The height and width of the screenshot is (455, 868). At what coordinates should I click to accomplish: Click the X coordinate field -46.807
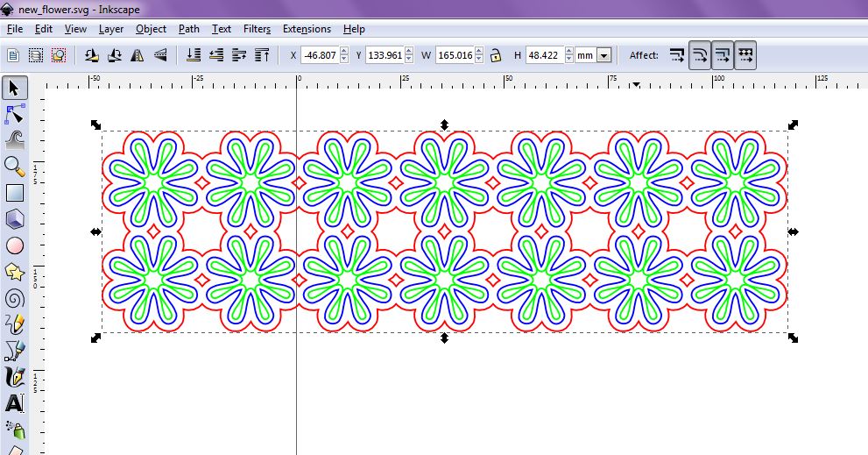click(x=321, y=55)
